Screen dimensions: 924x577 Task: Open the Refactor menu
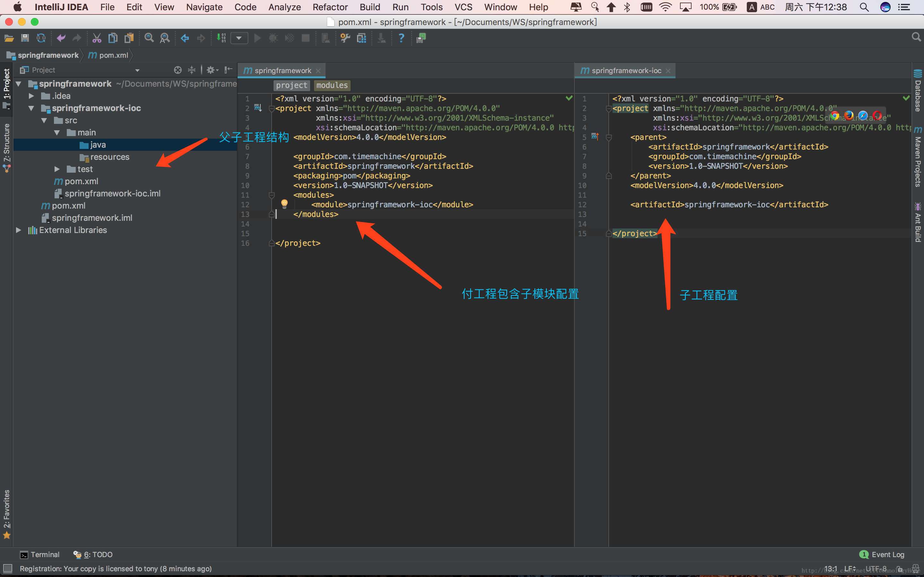click(x=330, y=7)
